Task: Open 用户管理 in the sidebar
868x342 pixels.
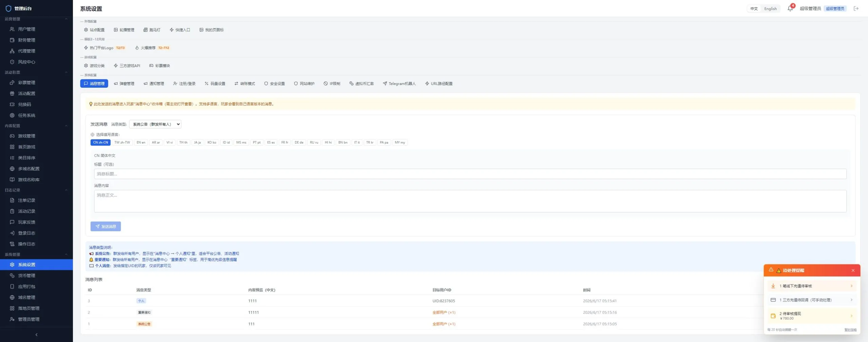Action: (x=36, y=29)
